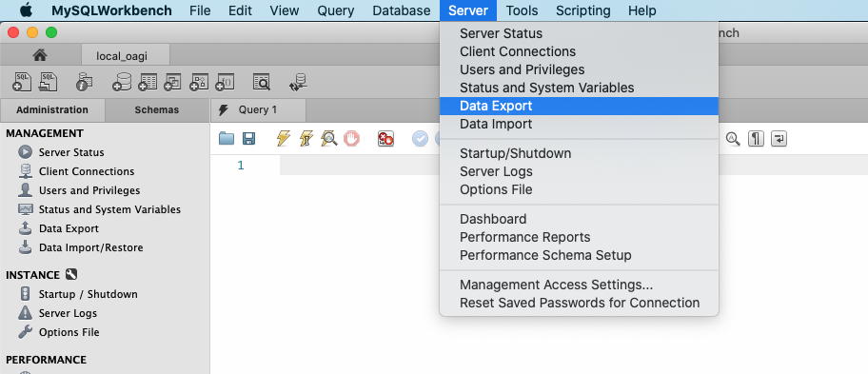Click the Options File wrench icon

click(x=25, y=332)
